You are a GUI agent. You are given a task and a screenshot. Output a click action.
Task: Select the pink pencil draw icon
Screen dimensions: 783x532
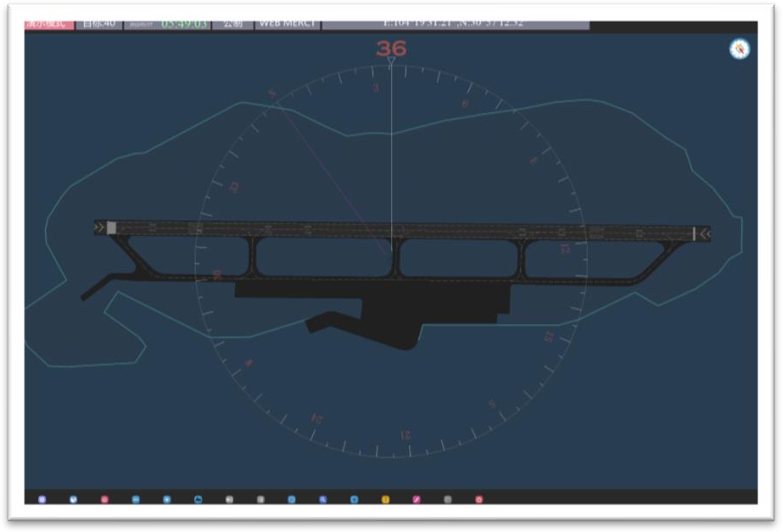(x=416, y=499)
